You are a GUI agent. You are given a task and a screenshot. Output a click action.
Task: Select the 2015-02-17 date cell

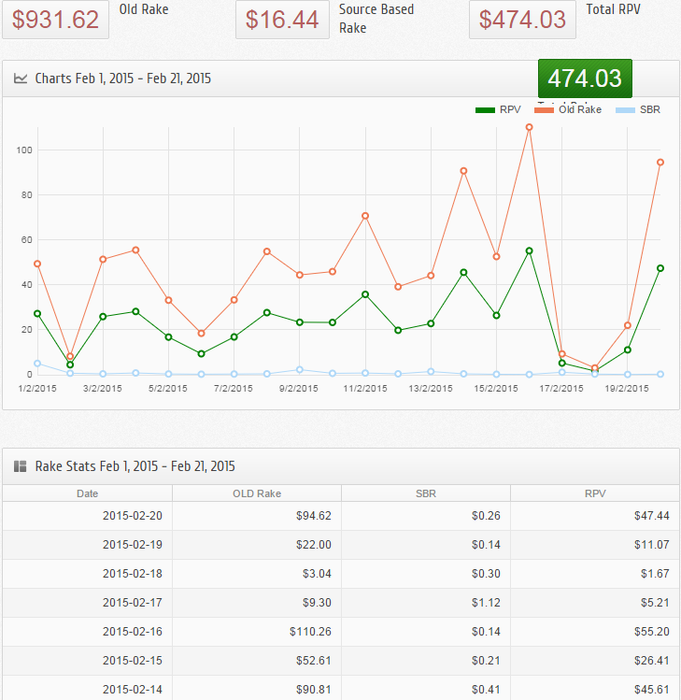point(87,603)
